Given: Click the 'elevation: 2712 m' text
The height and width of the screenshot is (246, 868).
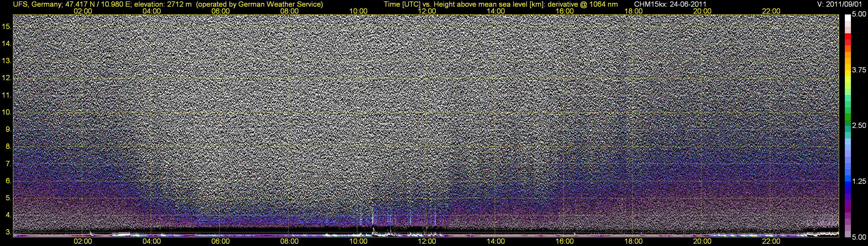Looking at the screenshot, I should tap(163, 4).
